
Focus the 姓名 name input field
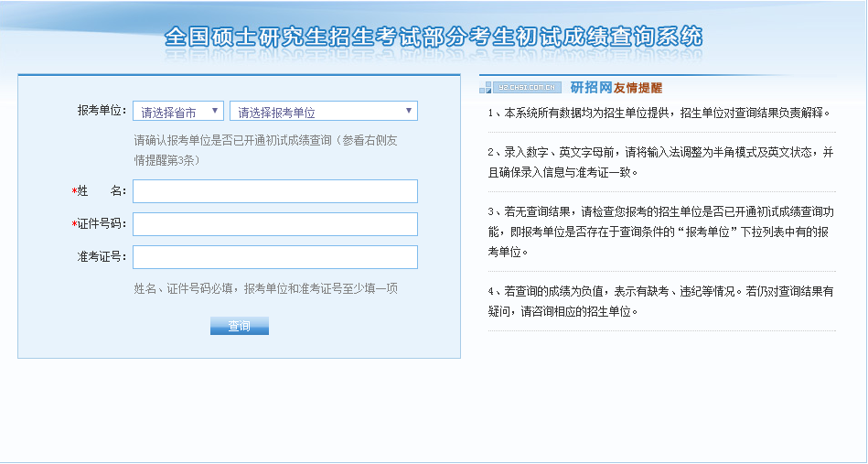coord(274,191)
